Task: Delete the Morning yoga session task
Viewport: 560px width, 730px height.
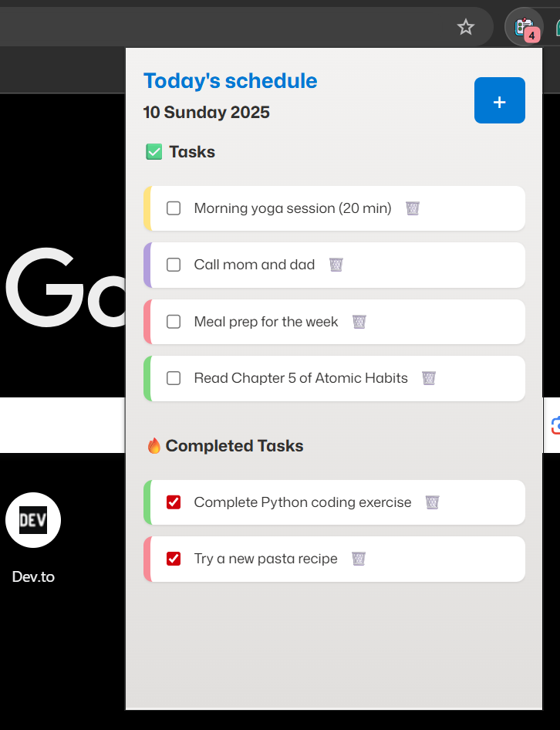Action: pyautogui.click(x=413, y=208)
